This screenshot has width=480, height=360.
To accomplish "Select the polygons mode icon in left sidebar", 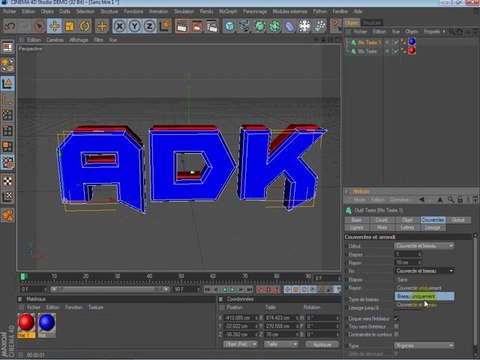I will 7,147.
